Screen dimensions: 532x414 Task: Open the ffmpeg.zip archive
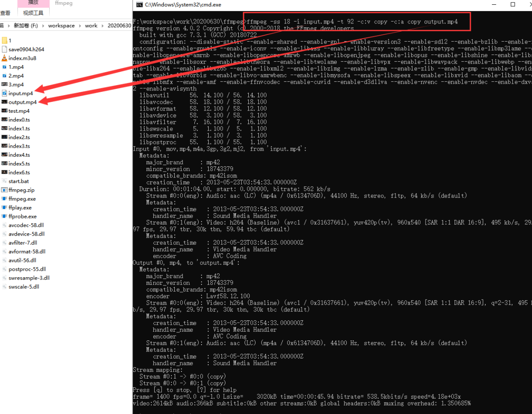coord(20,190)
